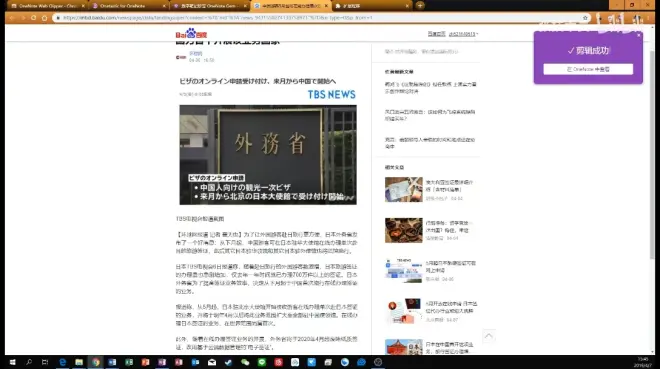Open Access from the taskbar
The image size is (660, 369).
[178, 362]
